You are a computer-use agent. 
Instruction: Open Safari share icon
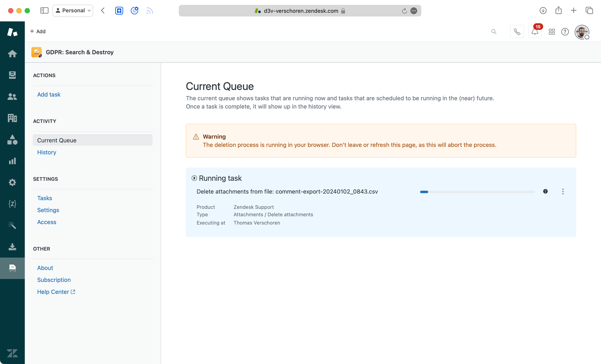[x=558, y=10]
